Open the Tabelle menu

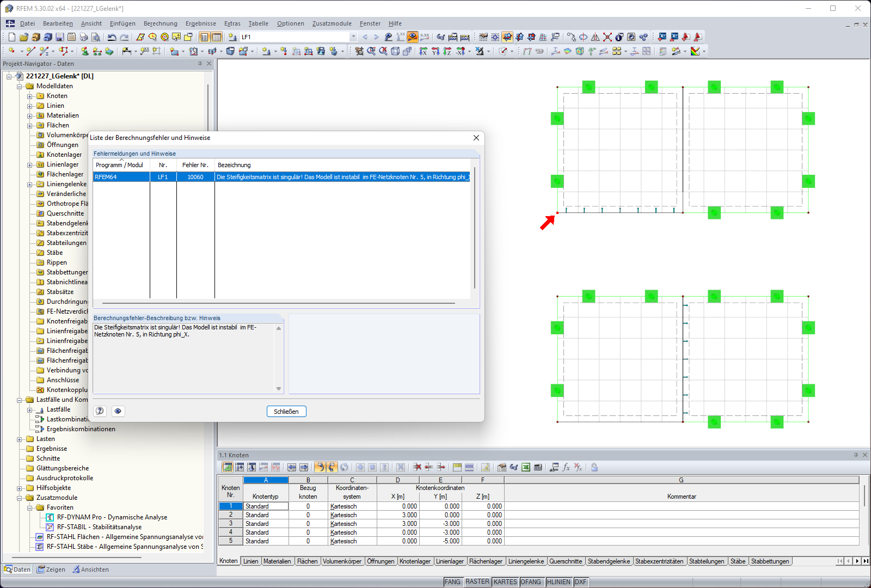click(259, 23)
